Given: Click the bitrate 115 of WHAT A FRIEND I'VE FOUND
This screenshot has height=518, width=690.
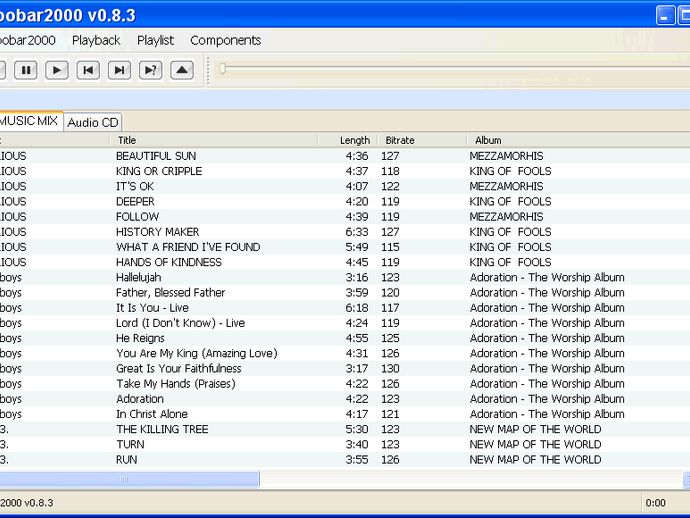Looking at the screenshot, I should tap(390, 247).
